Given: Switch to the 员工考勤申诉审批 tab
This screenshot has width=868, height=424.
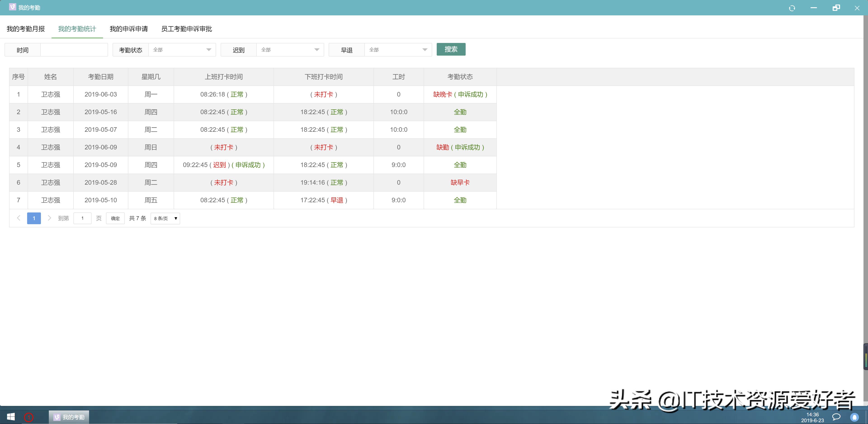Looking at the screenshot, I should pyautogui.click(x=187, y=29).
